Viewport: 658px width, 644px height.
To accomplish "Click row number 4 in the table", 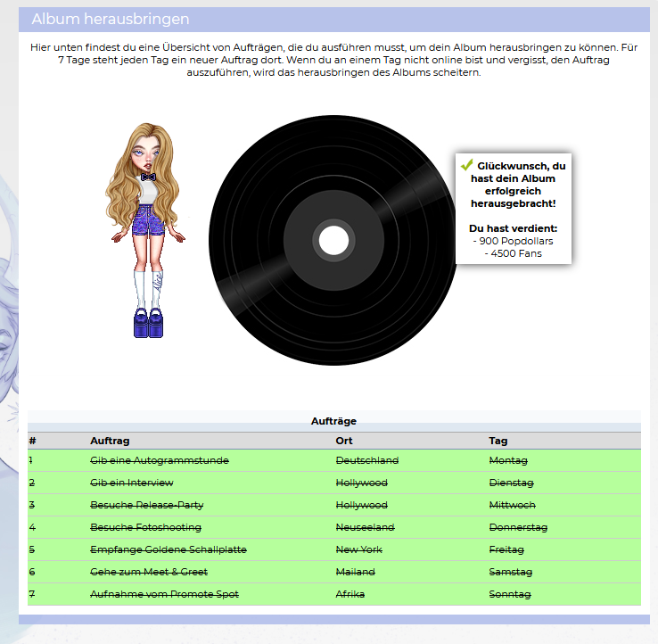I will point(32,527).
